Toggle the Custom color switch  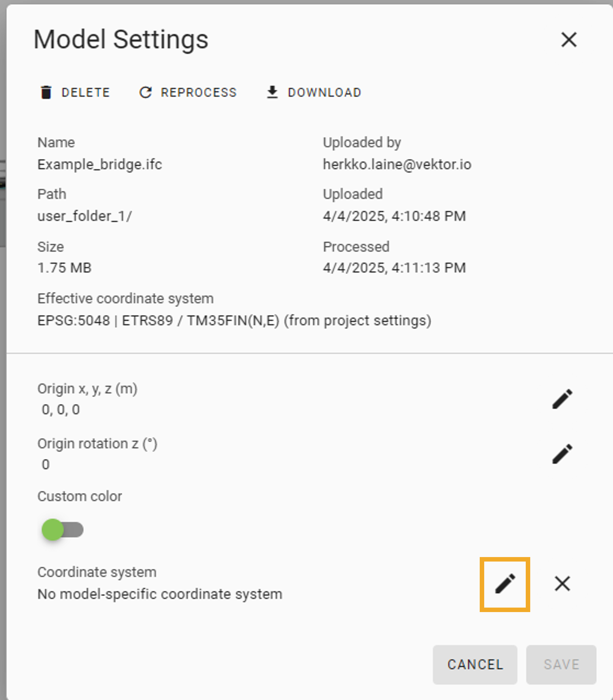62,530
